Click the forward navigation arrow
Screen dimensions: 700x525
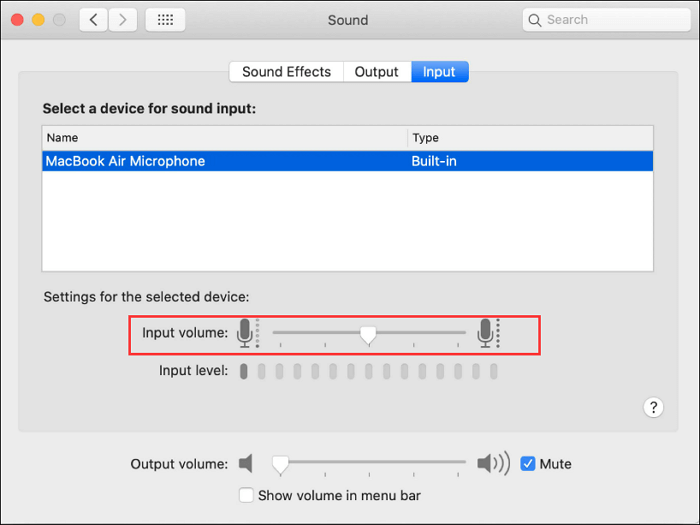[x=123, y=20]
